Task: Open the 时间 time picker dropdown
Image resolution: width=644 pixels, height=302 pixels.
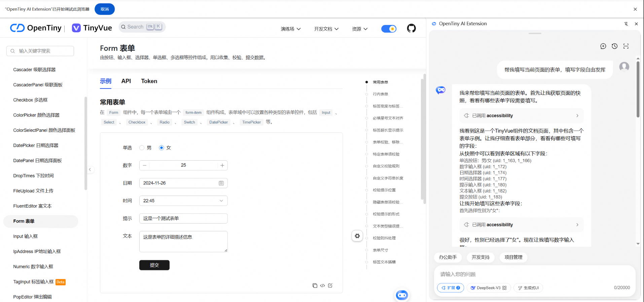Action: (x=183, y=201)
